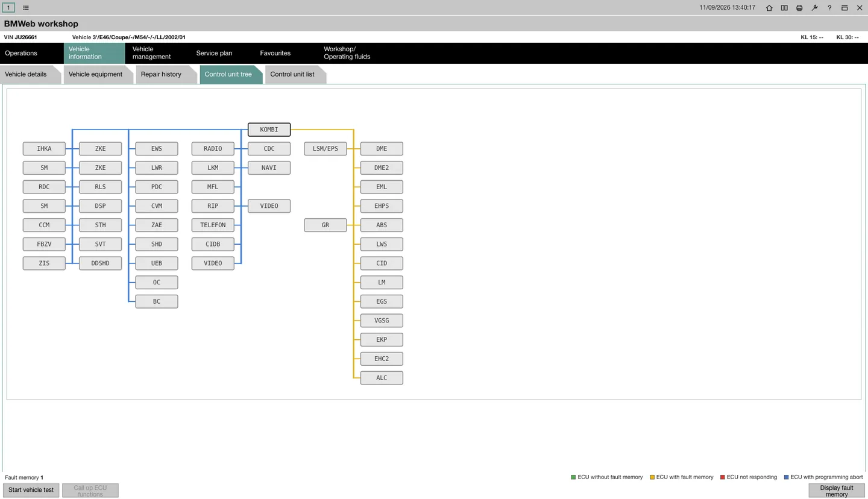Click Start vehicle test button
The image size is (868, 499).
click(x=31, y=490)
